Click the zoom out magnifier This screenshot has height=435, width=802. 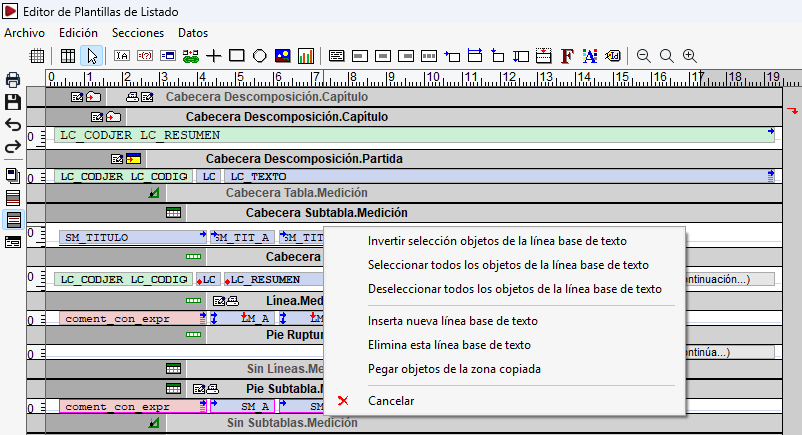(x=643, y=55)
